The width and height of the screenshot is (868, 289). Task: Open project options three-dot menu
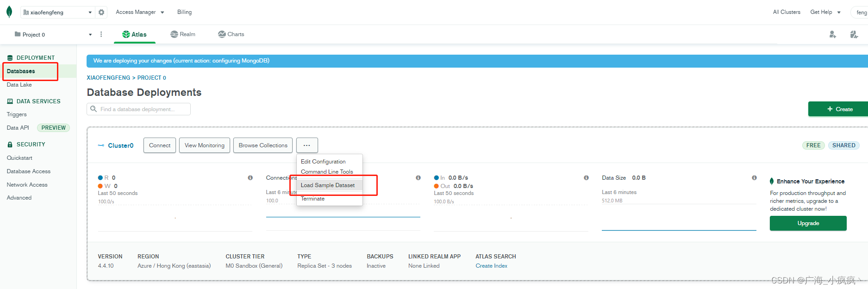coord(101,34)
